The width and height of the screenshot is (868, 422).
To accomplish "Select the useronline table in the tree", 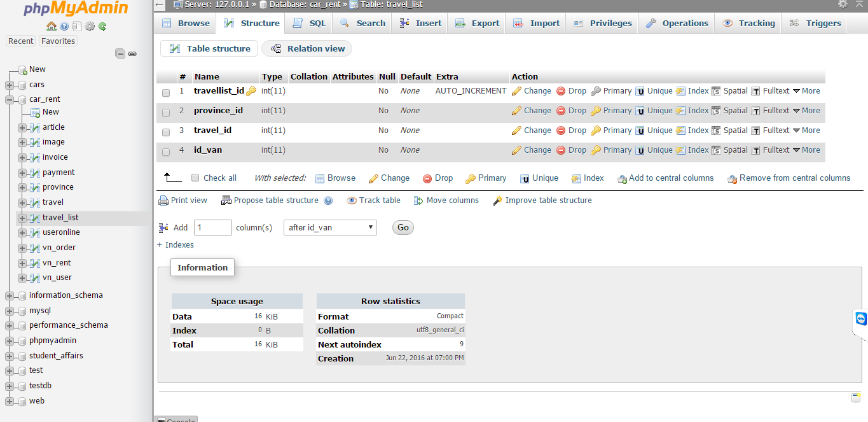I will point(61,232).
